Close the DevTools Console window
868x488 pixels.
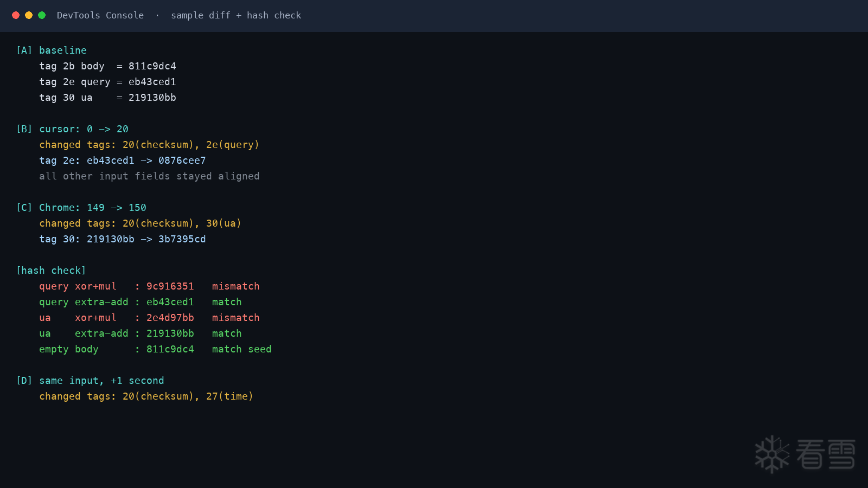coord(16,15)
